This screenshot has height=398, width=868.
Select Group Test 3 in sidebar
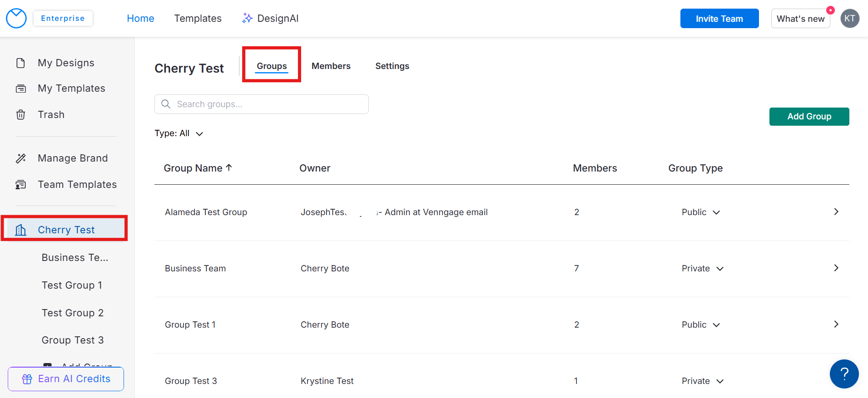pyautogui.click(x=73, y=340)
